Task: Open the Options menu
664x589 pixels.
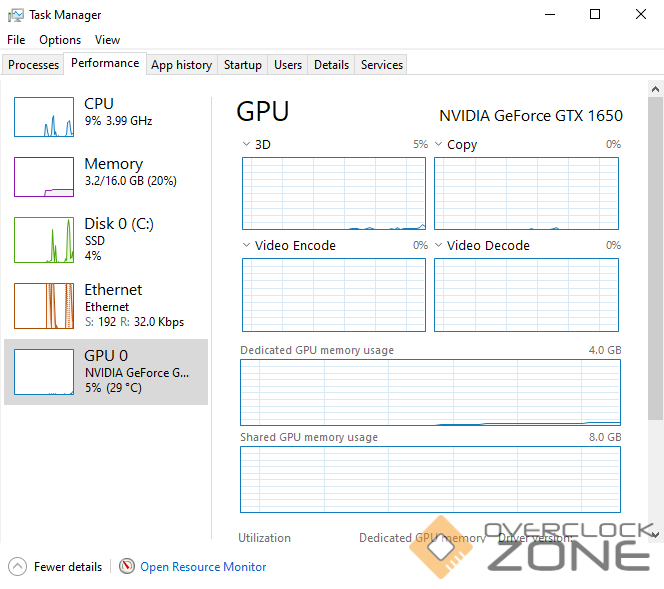Action: (60, 40)
